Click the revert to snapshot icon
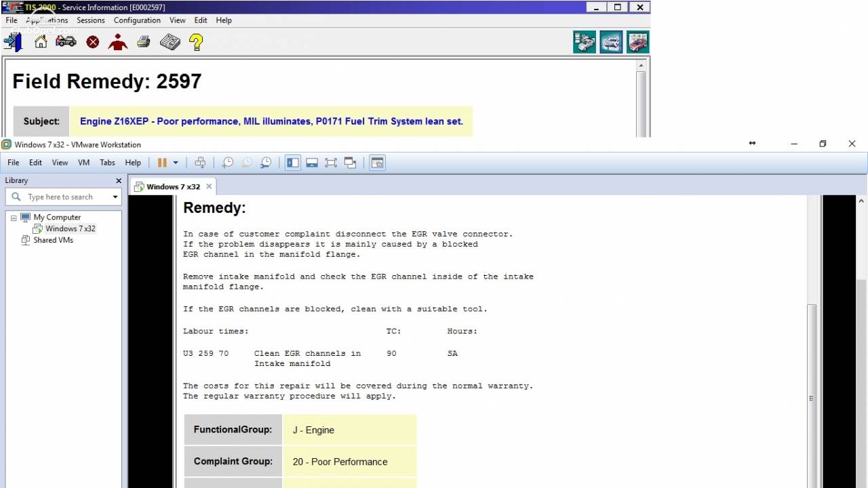The height and width of the screenshot is (488, 868). click(x=247, y=163)
